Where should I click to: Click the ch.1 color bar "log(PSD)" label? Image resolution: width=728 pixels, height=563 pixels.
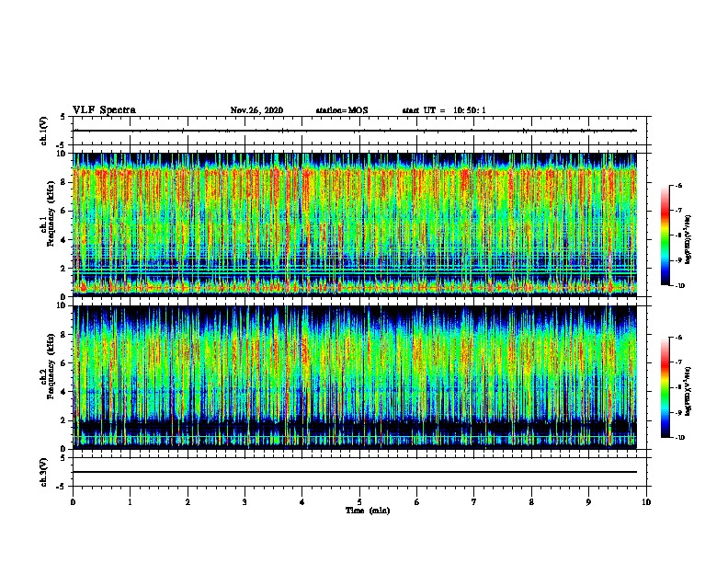click(x=688, y=239)
